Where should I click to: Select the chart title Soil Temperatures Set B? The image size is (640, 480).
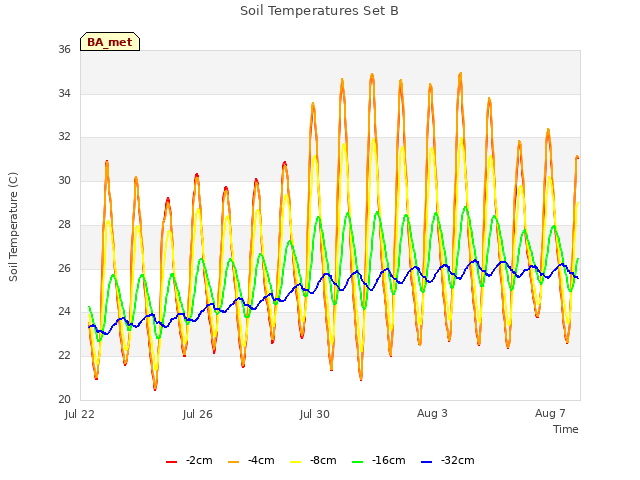319,11
